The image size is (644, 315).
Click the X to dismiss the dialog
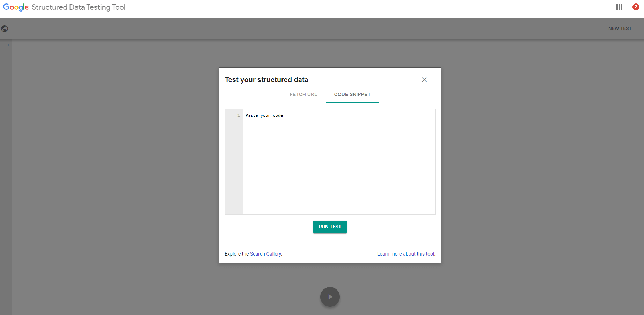coord(424,80)
